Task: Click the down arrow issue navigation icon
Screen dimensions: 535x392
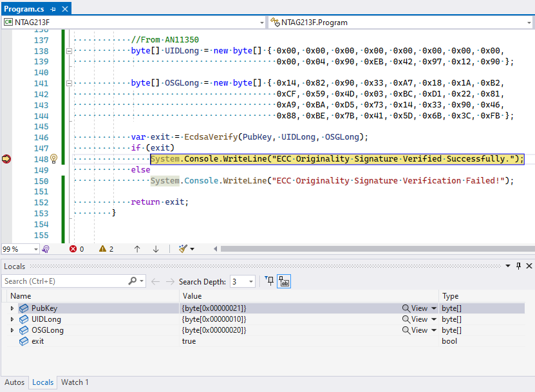Action: (155, 249)
